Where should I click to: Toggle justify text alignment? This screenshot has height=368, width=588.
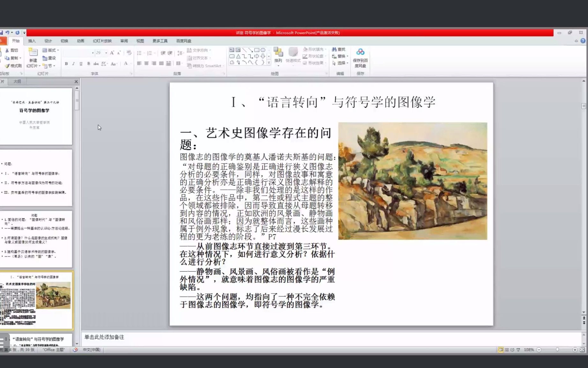point(161,64)
